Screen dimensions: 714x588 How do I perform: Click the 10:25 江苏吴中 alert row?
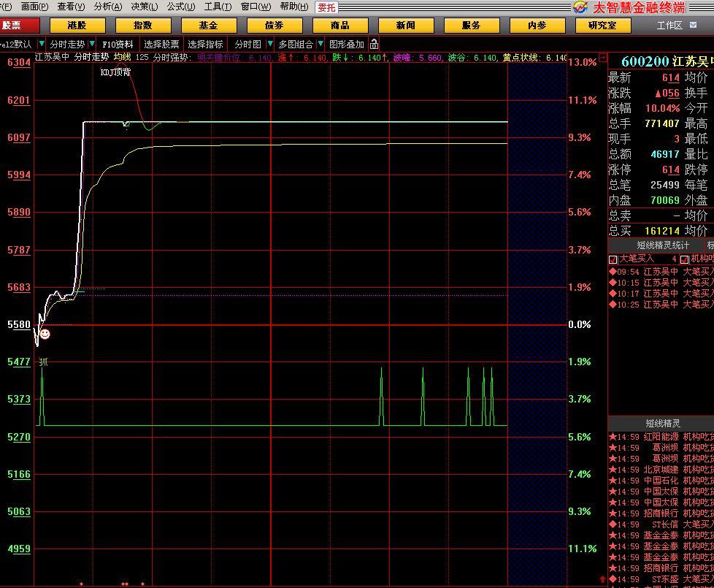661,305
